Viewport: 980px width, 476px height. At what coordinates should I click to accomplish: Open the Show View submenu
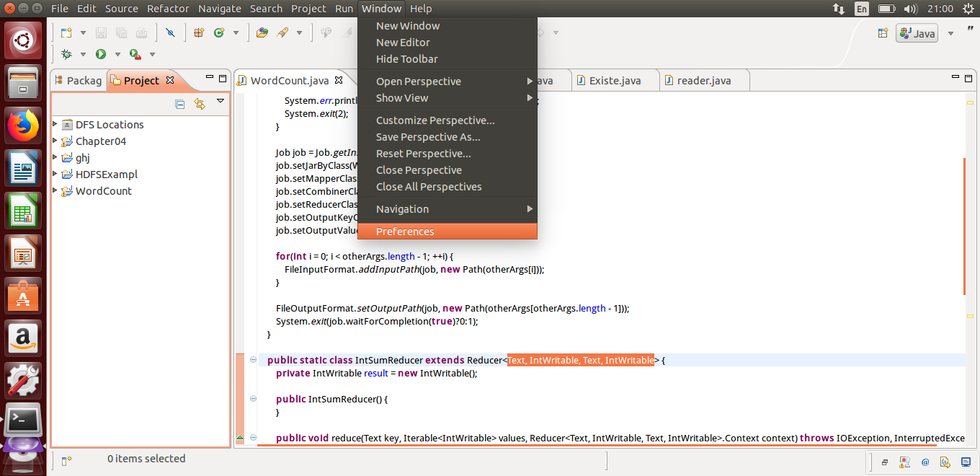coord(447,98)
